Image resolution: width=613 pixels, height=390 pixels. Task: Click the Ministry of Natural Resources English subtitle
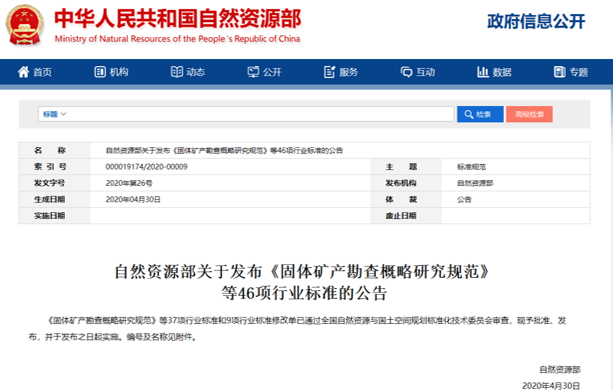(177, 39)
